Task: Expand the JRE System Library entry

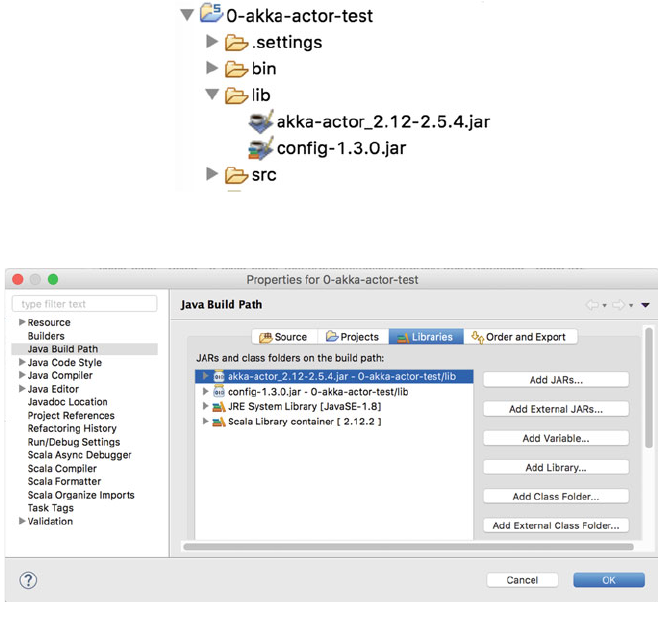Action: [x=205, y=406]
